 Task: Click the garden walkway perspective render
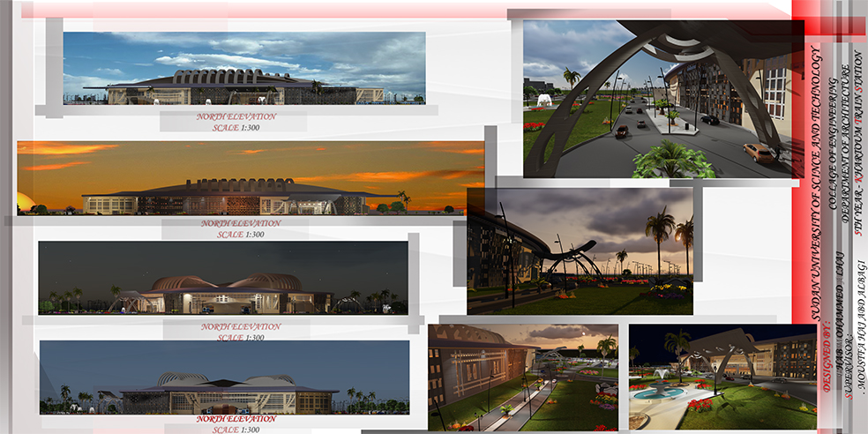[522, 378]
